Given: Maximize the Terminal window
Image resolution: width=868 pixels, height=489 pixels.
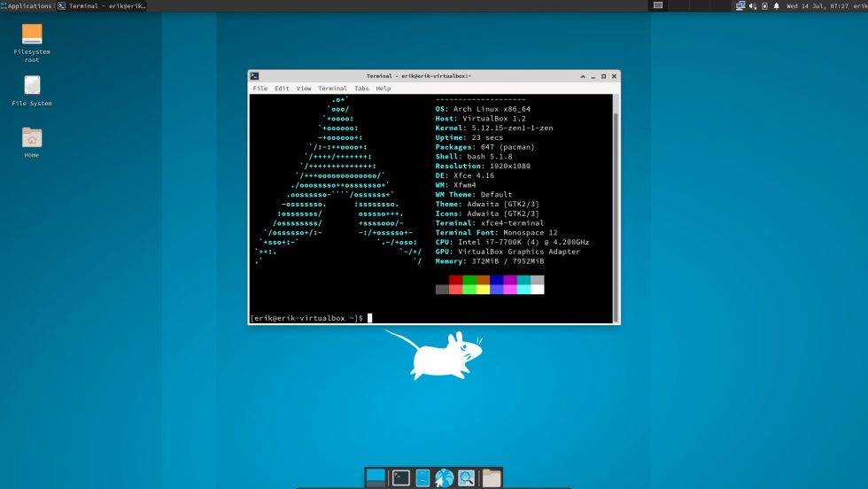Looking at the screenshot, I should [604, 76].
